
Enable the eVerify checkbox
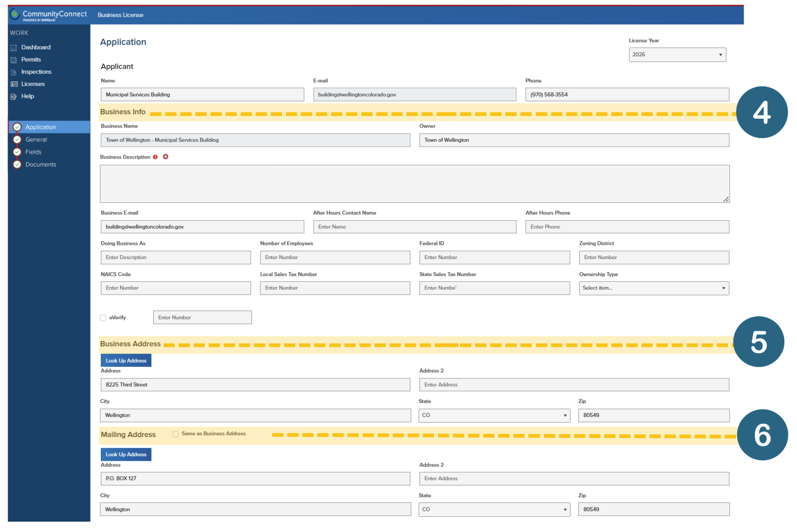click(x=103, y=318)
